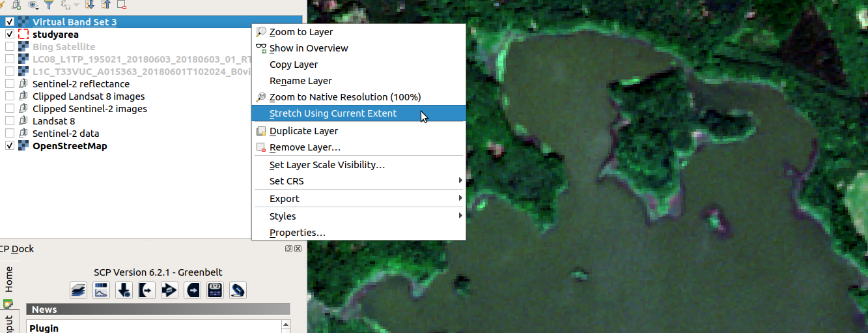Open SCP Band set tool icon
Screen dimensions: 868x333
[x=78, y=290]
